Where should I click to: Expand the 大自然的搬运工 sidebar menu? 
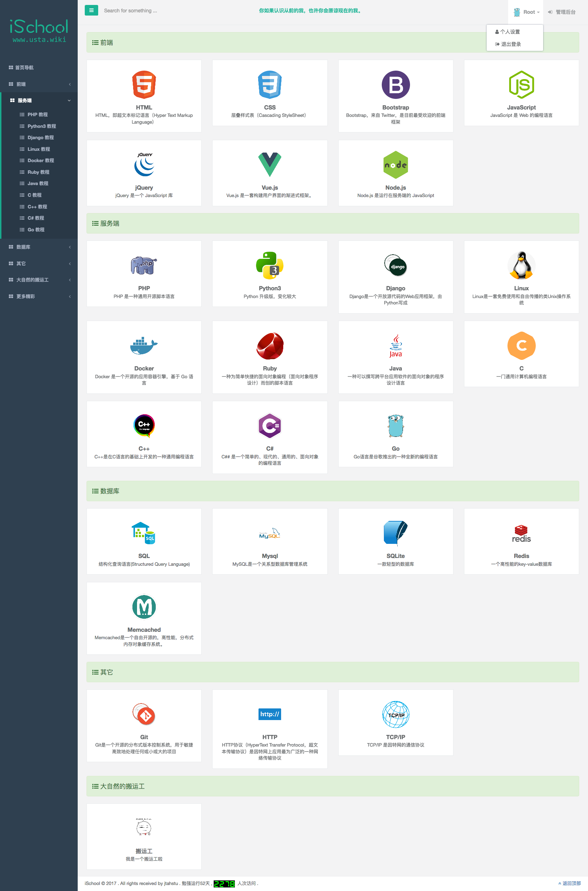pos(38,280)
